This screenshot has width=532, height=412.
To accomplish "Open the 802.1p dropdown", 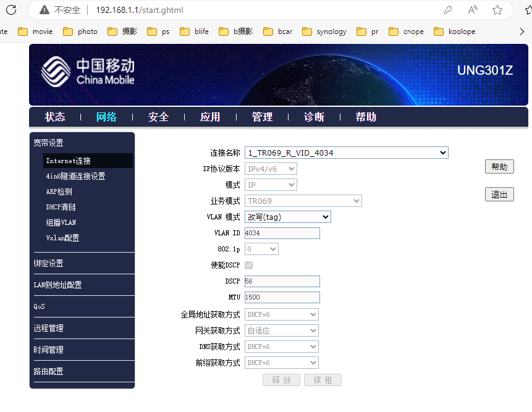I will pyautogui.click(x=261, y=249).
